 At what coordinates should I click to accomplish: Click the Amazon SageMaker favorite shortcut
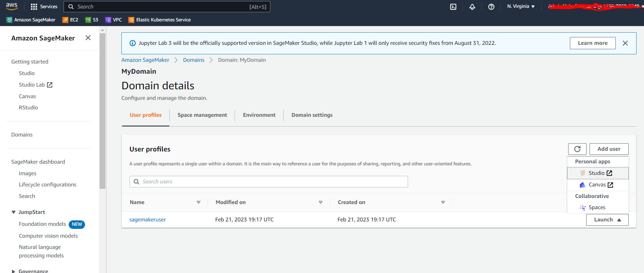(31, 20)
